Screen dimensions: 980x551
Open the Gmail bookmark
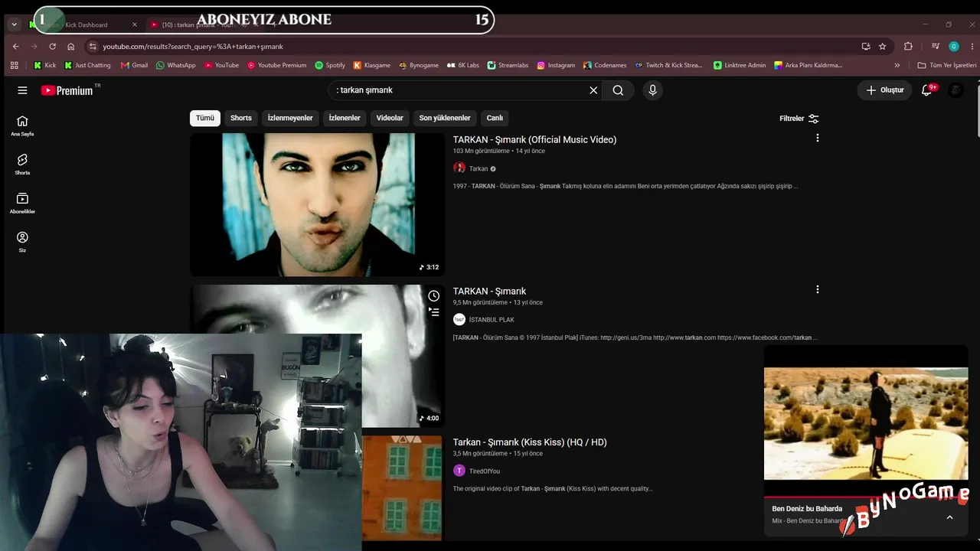tap(134, 65)
